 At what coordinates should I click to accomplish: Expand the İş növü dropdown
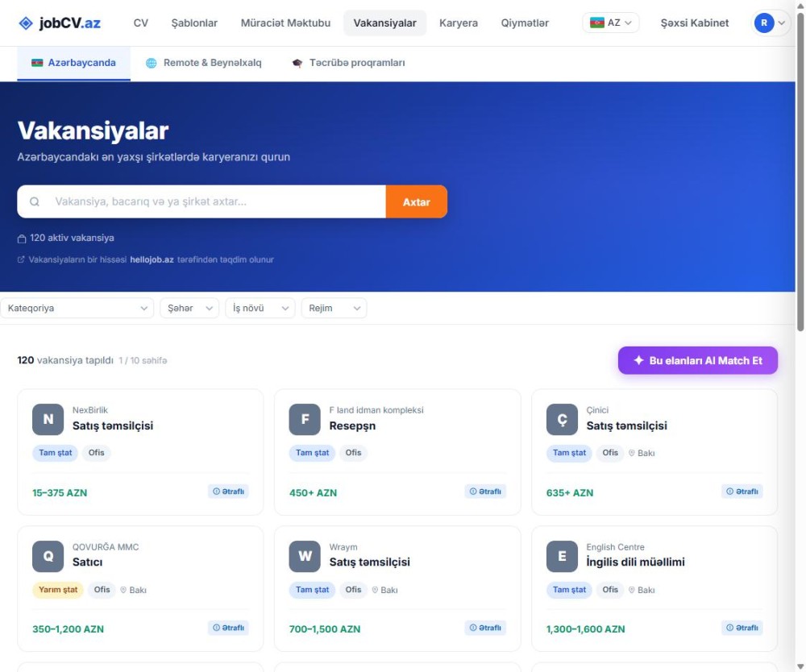(x=260, y=309)
